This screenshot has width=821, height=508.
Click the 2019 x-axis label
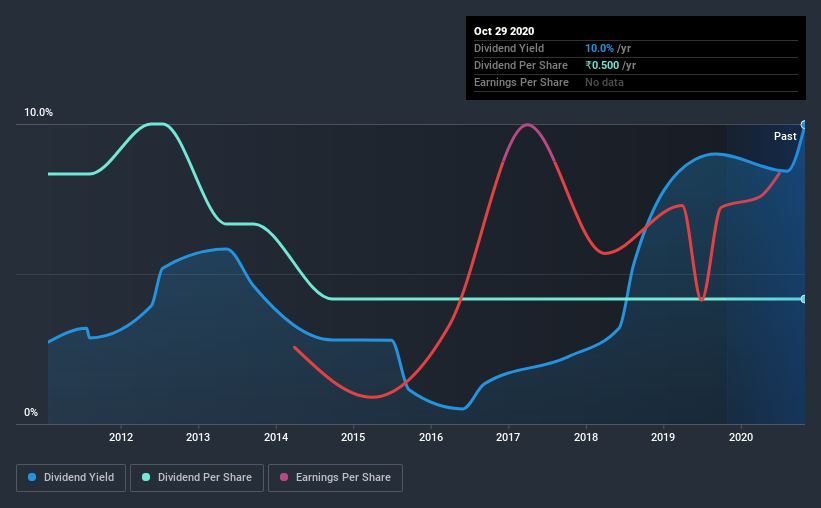(x=663, y=437)
